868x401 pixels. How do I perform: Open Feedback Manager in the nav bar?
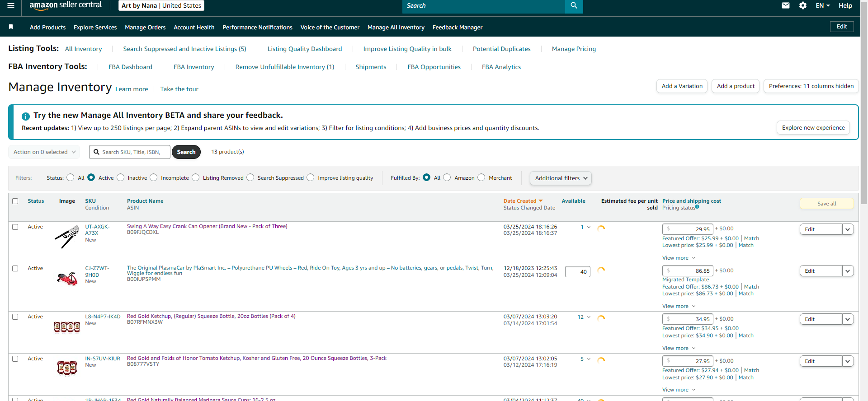[x=458, y=28]
